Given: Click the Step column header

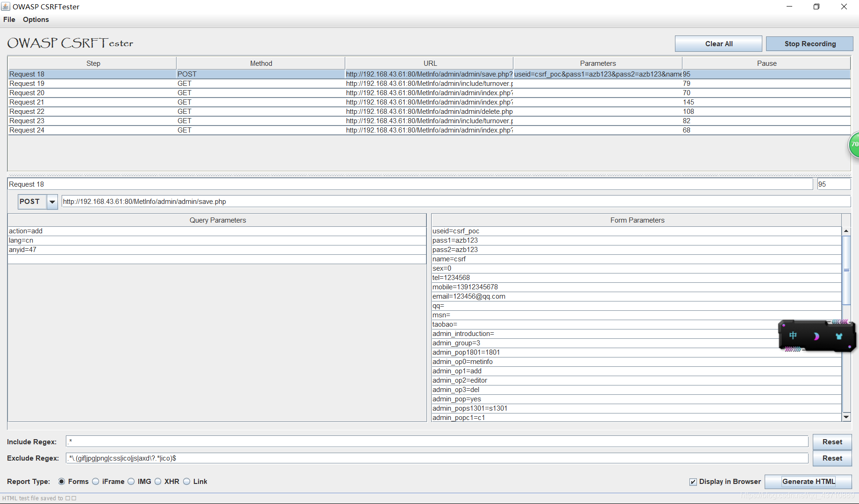Looking at the screenshot, I should click(x=93, y=63).
